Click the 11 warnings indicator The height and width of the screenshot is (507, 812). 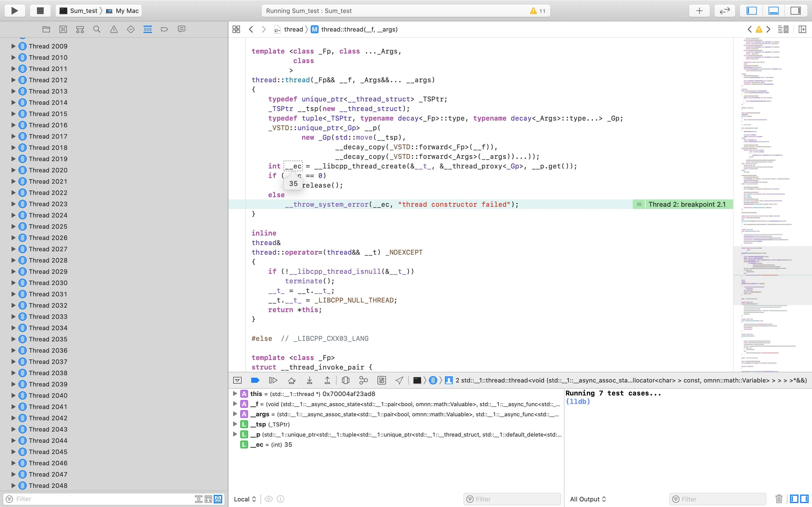538,11
